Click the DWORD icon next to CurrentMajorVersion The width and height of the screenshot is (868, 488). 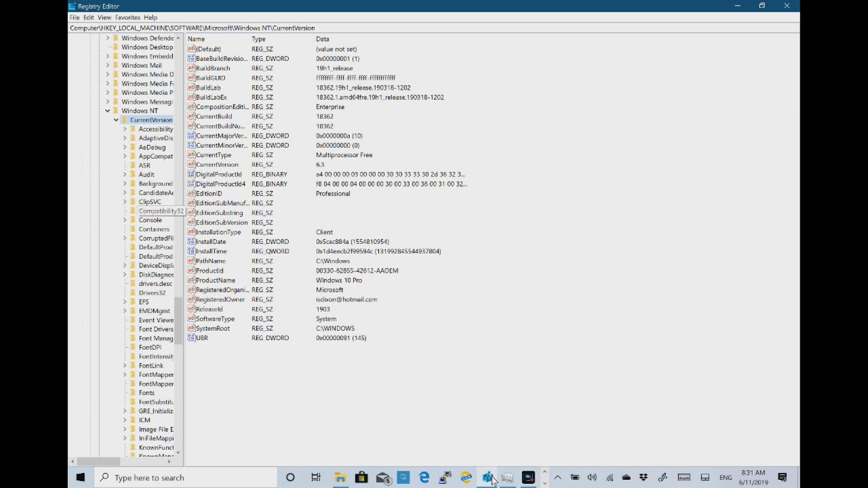pos(191,136)
